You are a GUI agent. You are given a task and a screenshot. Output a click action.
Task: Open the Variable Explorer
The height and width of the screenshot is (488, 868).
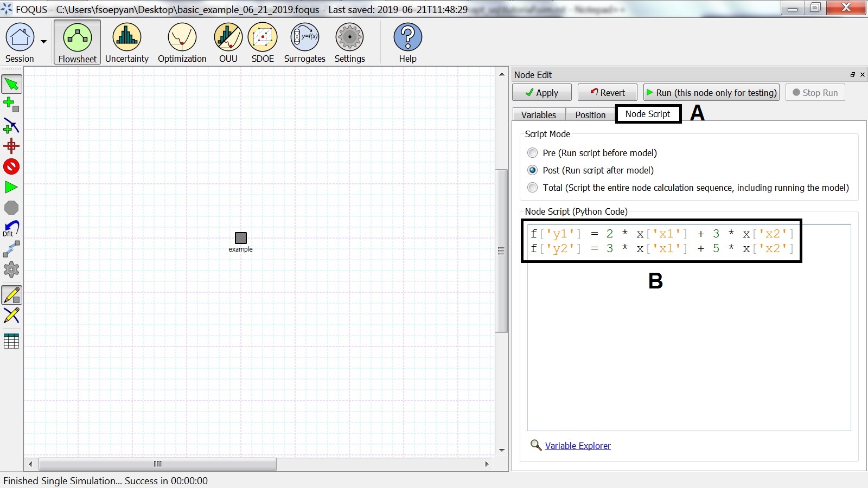tap(578, 446)
